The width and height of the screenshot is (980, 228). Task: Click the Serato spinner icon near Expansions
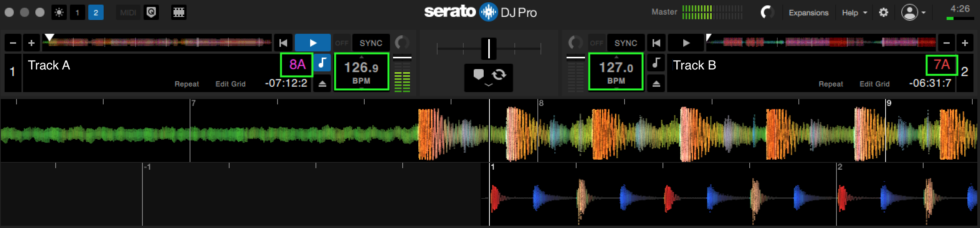pyautogui.click(x=767, y=13)
